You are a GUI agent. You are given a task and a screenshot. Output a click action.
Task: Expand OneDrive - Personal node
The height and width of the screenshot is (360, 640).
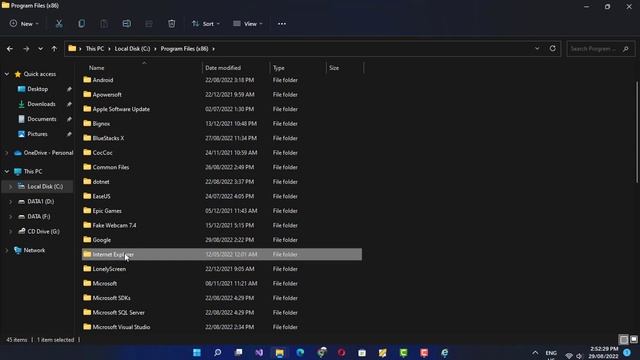coord(7,153)
